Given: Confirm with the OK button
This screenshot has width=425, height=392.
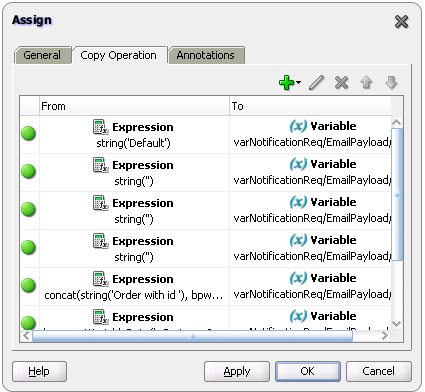Looking at the screenshot, I should pos(308,371).
